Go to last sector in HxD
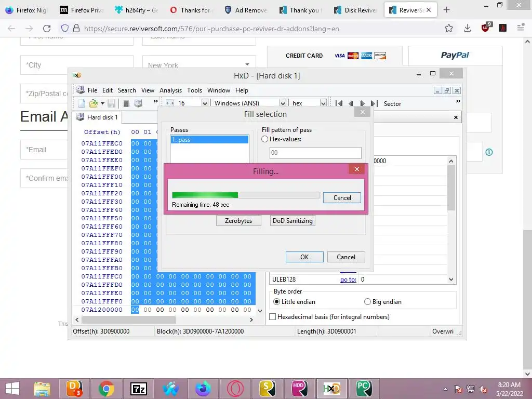The height and width of the screenshot is (399, 532). tap(374, 103)
